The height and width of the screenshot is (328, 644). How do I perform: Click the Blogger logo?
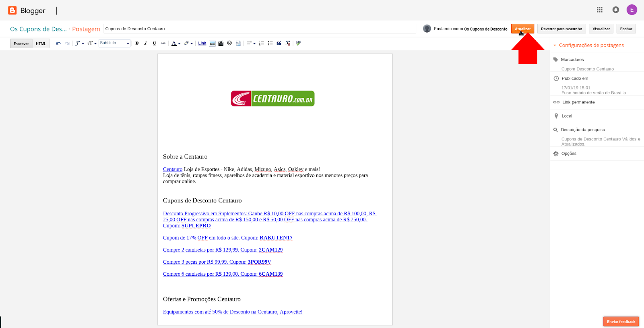pos(27,10)
